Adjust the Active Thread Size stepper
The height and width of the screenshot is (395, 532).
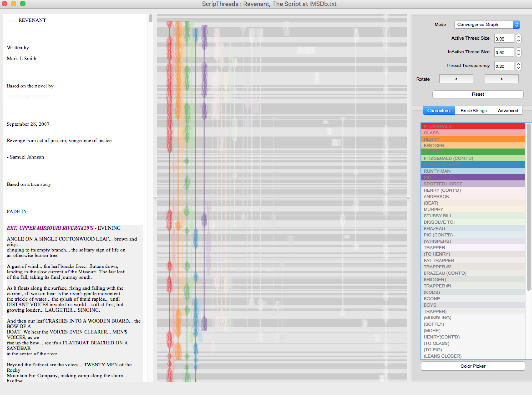pos(518,38)
